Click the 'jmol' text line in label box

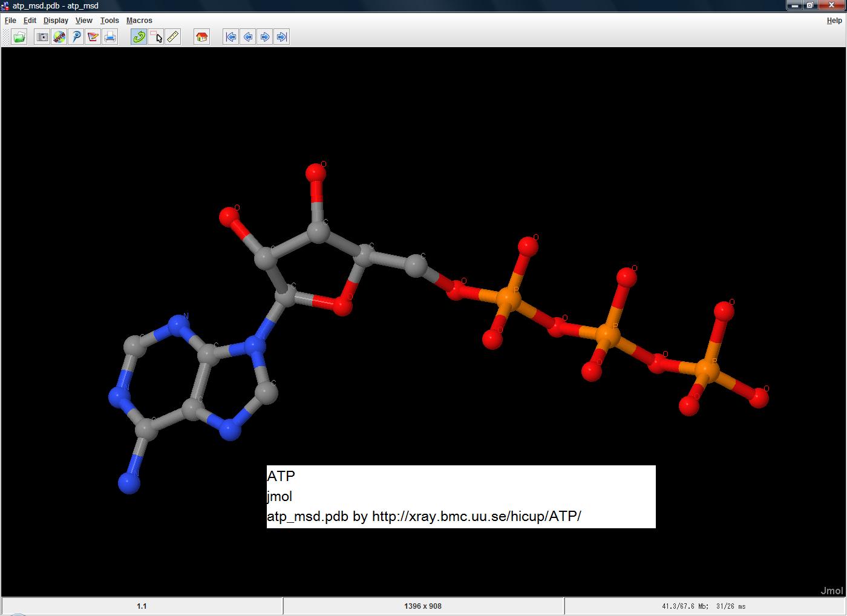pyautogui.click(x=280, y=496)
